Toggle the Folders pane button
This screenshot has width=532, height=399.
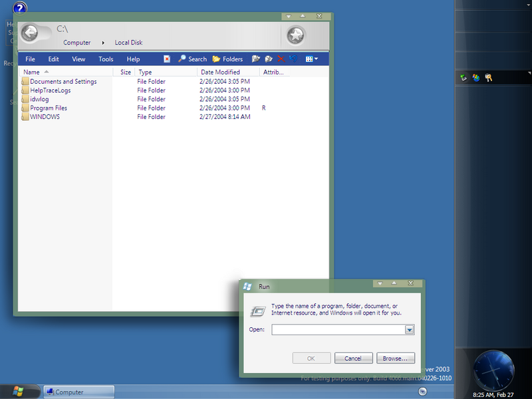pos(227,59)
